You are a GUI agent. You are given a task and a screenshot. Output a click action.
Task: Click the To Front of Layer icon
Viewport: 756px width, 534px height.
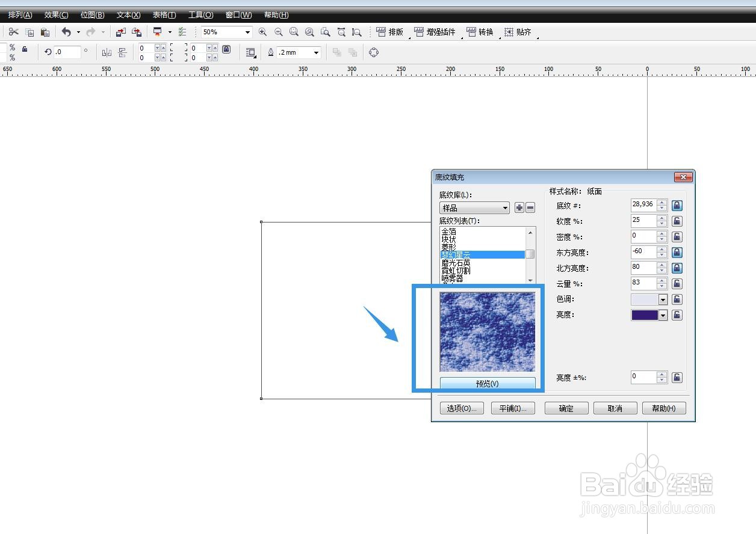tap(337, 52)
